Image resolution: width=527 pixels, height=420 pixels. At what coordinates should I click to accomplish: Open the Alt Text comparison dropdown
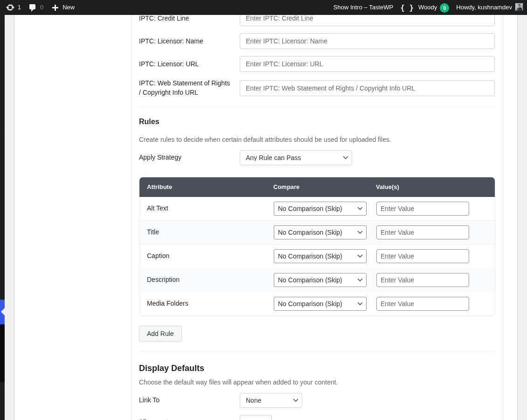(x=320, y=209)
